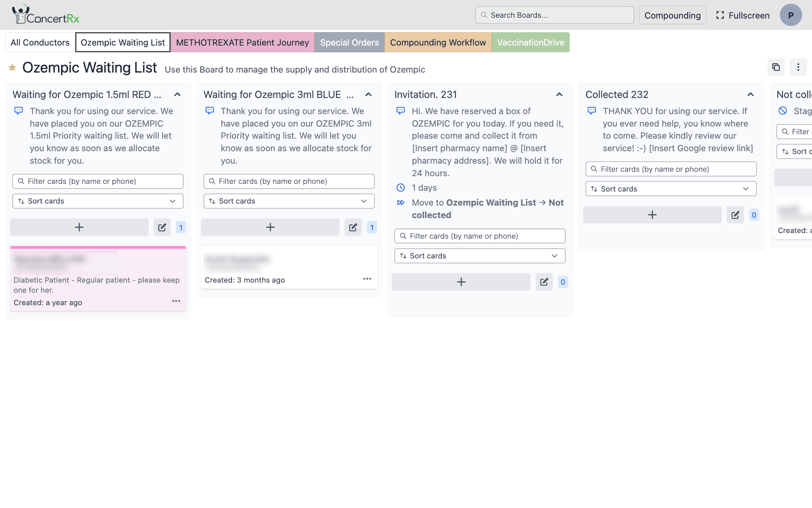812x508 pixels.
Task: Open Sort cards dropdown in Collected 232 column
Action: click(x=671, y=189)
